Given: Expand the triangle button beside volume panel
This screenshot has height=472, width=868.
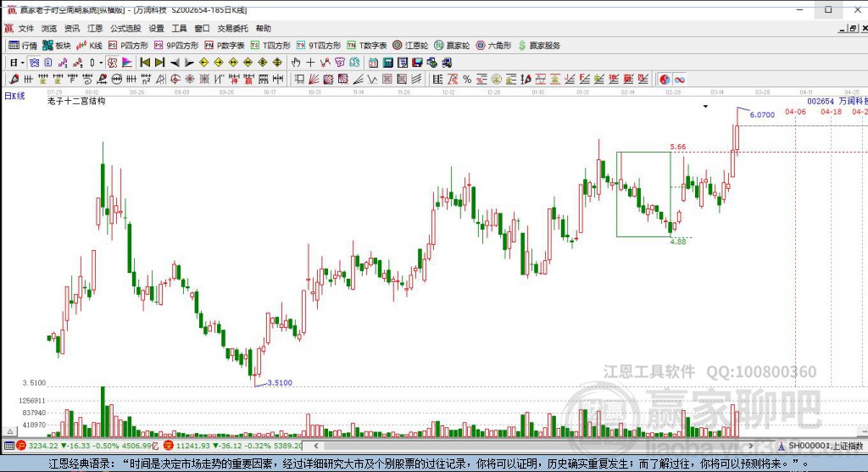Looking at the screenshot, I should 9,430.
